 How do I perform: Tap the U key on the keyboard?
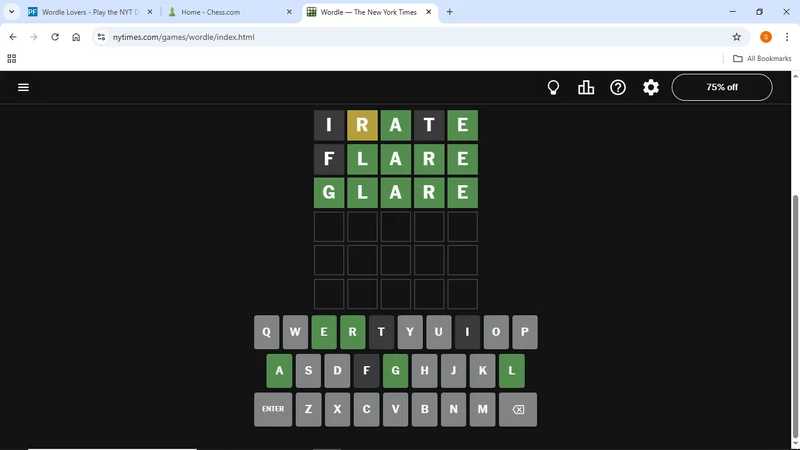(x=439, y=332)
